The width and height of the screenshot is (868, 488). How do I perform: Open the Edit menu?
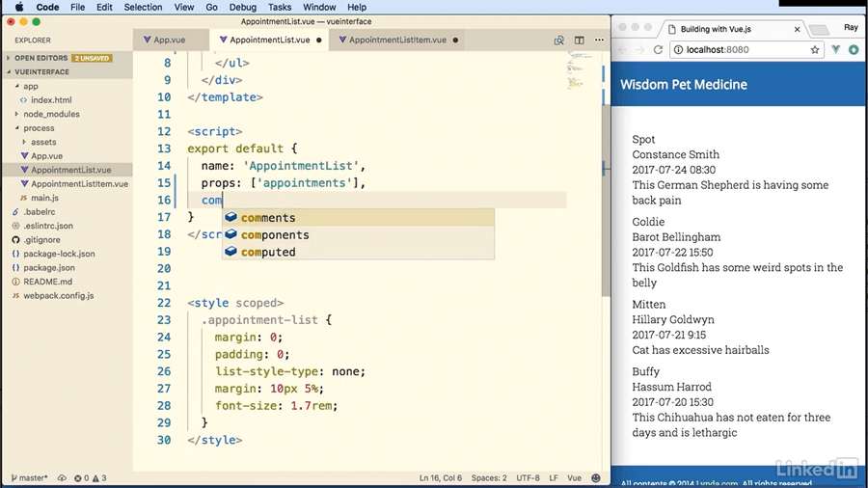click(x=104, y=7)
